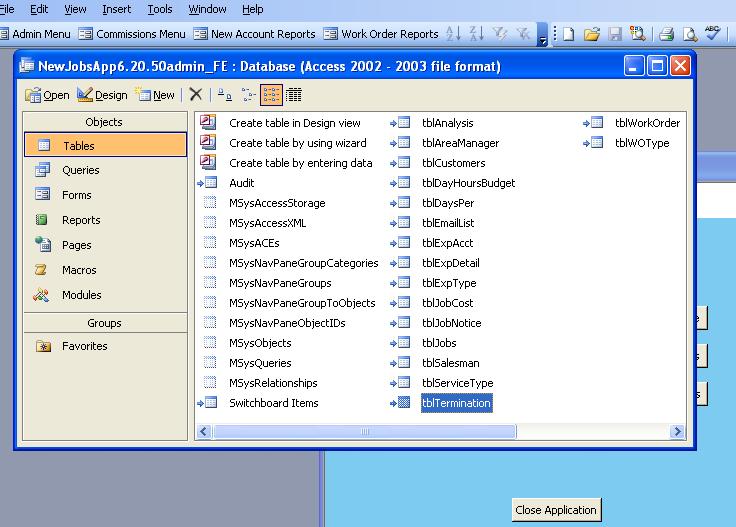Toggle the List view button
The image size is (736, 527).
(271, 95)
